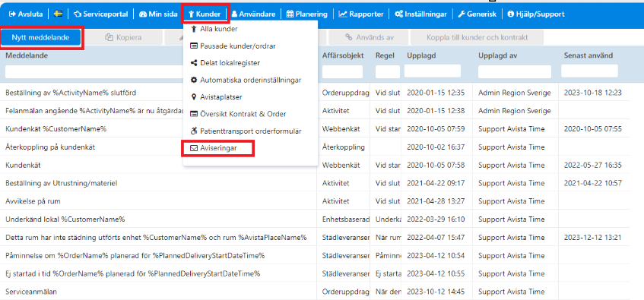Open the Inställningar menu

click(420, 14)
